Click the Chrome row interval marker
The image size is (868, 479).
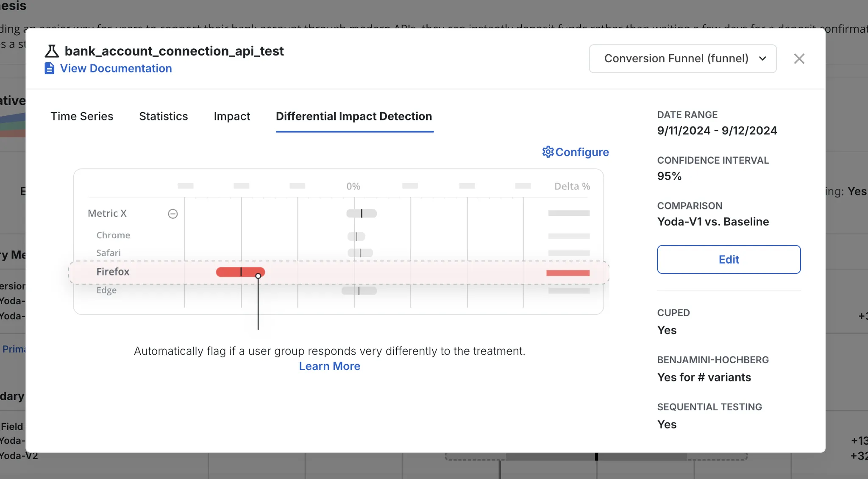(x=357, y=237)
